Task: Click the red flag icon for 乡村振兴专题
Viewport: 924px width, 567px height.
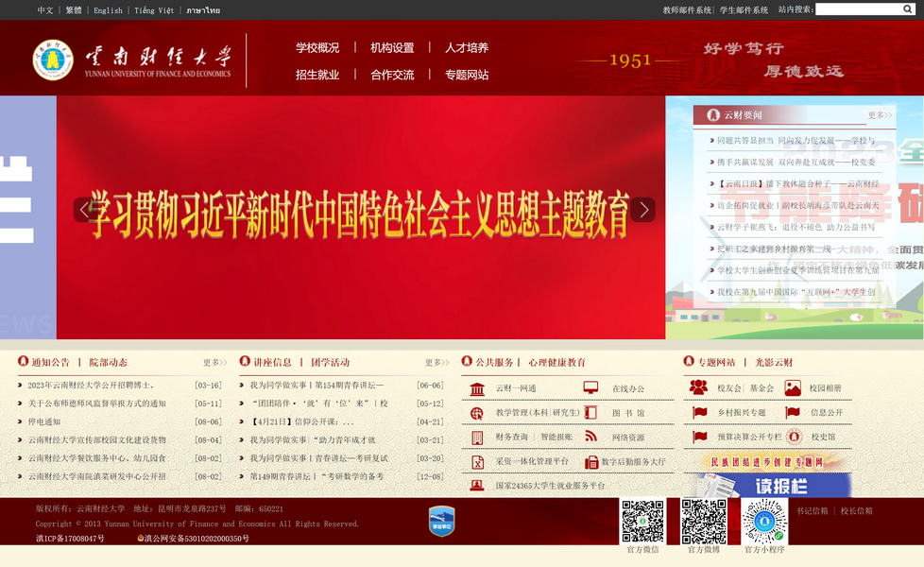Action: [699, 412]
